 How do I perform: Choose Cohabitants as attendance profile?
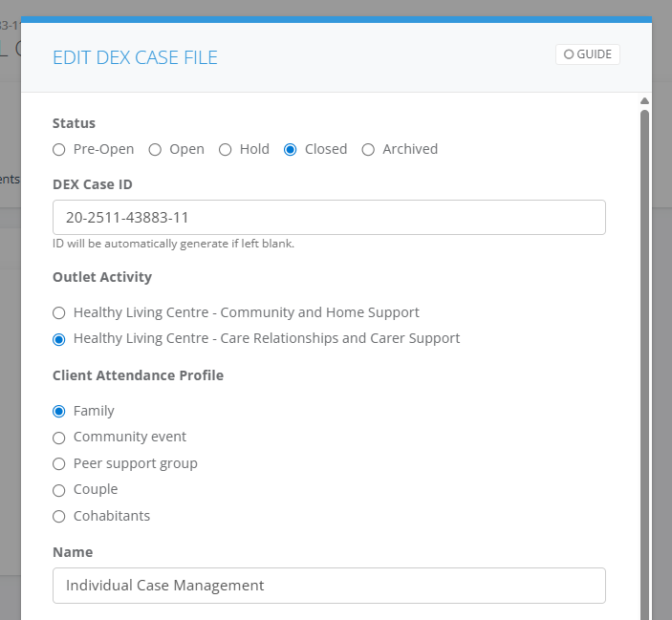tap(59, 516)
